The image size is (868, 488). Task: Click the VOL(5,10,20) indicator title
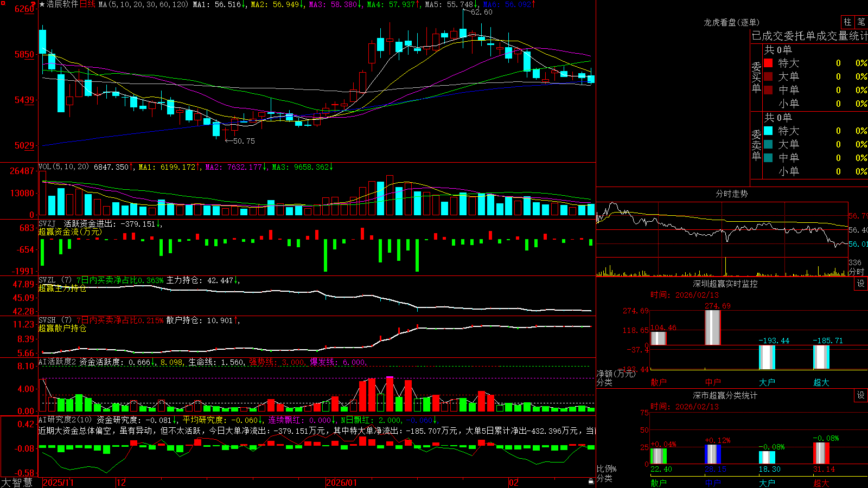click(63, 167)
